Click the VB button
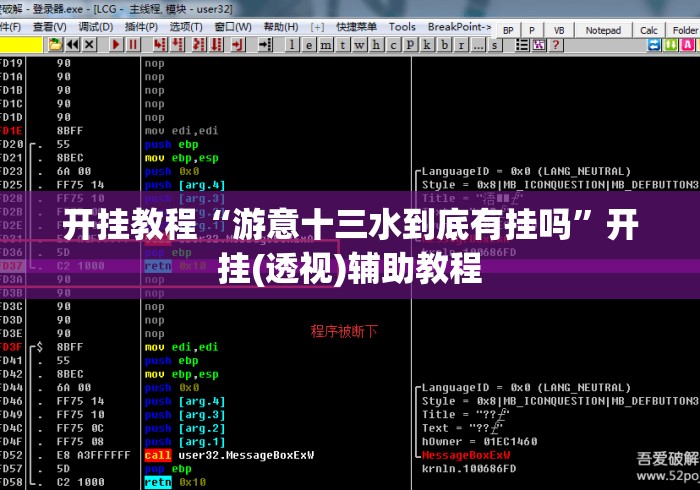Image resolution: width=700 pixels, height=490 pixels. (x=559, y=30)
